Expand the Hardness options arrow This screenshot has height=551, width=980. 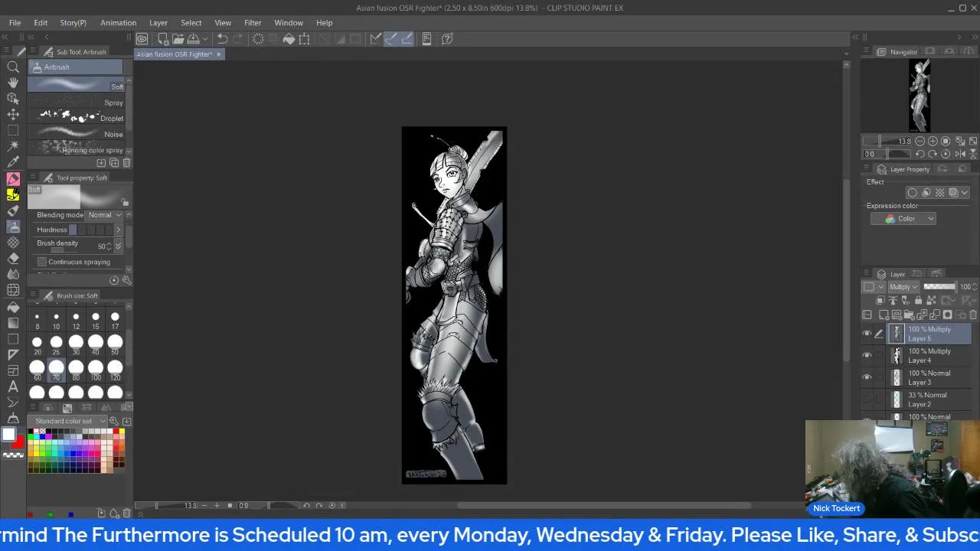coord(118,230)
